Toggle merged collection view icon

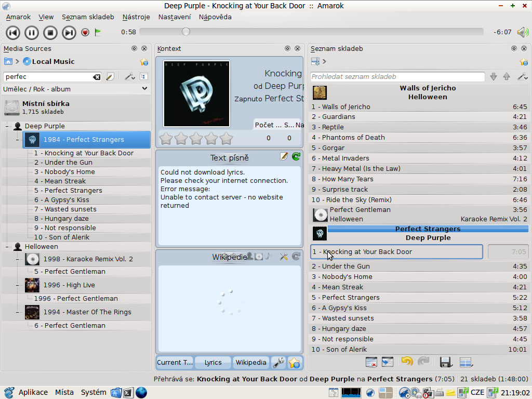tap(144, 76)
